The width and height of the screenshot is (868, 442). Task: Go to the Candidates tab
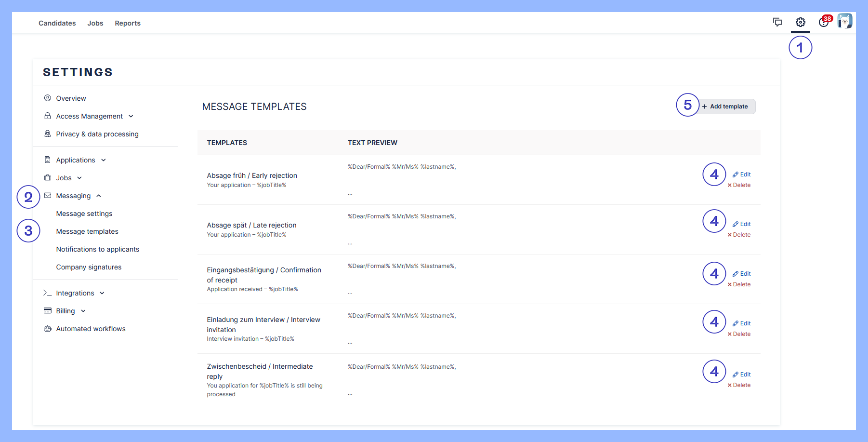pyautogui.click(x=57, y=23)
